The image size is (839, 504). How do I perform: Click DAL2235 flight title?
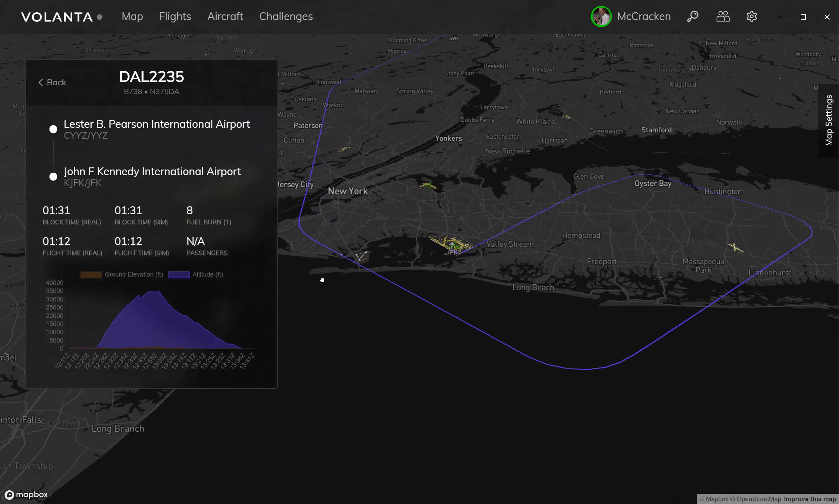point(151,77)
